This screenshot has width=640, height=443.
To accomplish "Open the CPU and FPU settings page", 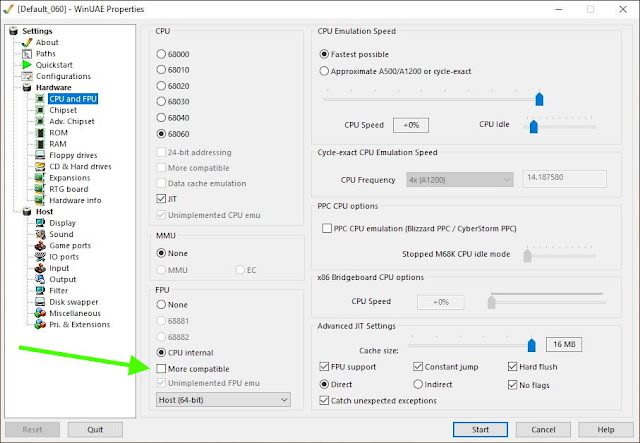I will pos(73,99).
